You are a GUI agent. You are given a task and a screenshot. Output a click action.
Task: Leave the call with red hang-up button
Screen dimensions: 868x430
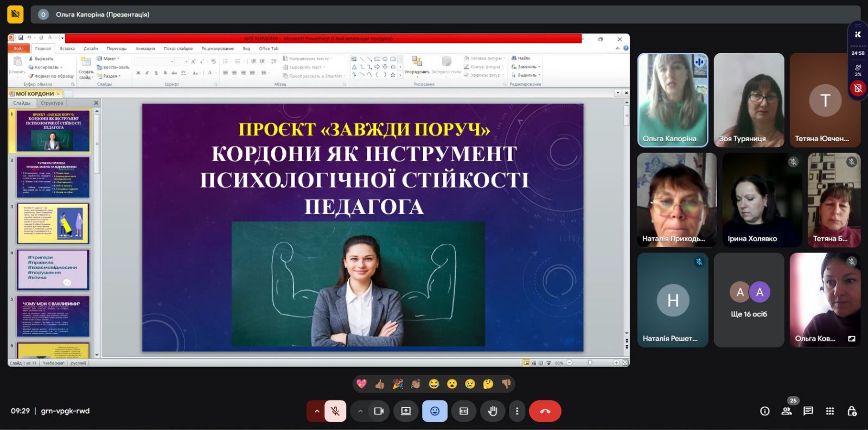pos(545,411)
